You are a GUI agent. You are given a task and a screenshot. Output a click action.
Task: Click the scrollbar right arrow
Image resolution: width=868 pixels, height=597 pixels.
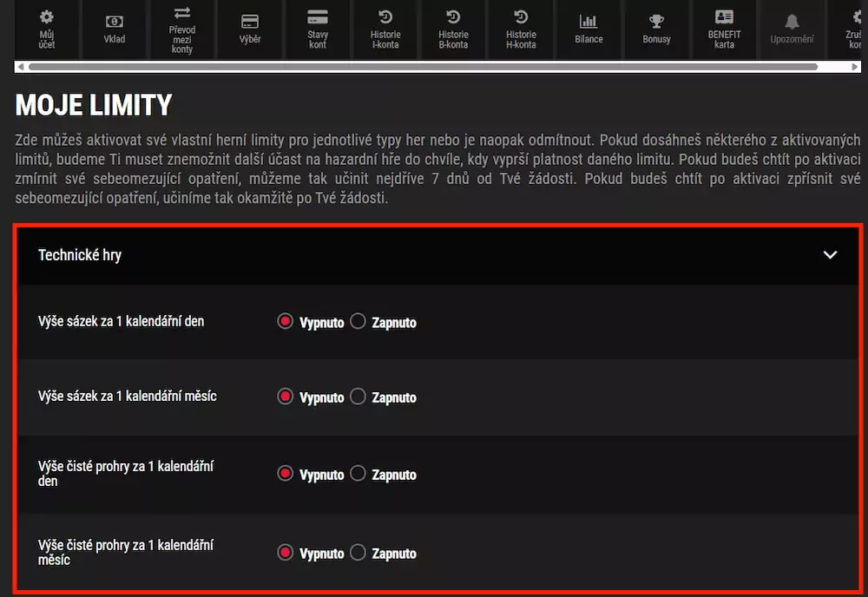point(853,67)
